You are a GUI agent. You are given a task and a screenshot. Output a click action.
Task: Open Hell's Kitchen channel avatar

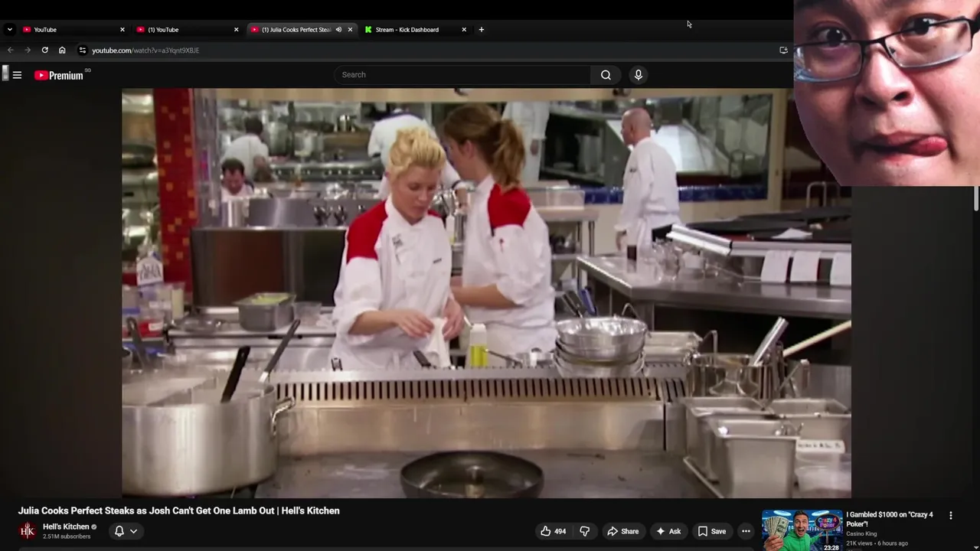(x=28, y=530)
